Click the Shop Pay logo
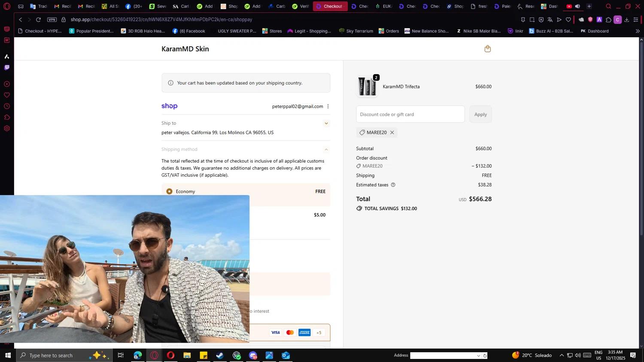Screen dimensions: 644x362 pos(169,106)
